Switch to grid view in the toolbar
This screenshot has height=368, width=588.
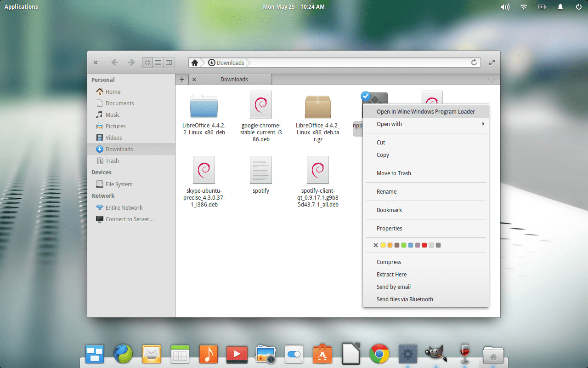(147, 62)
